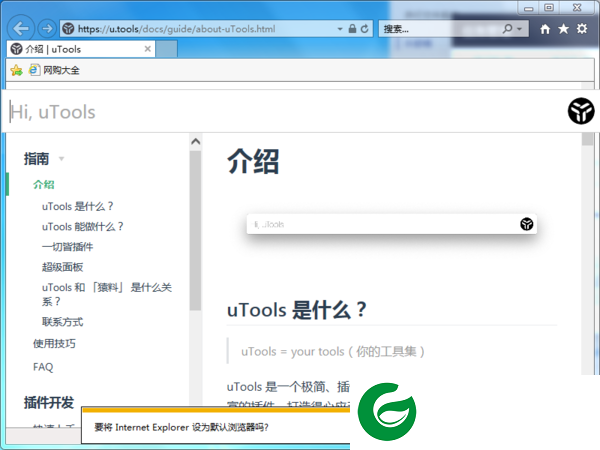Close the 介绍 | uTools tab
The width and height of the screenshot is (600, 450).
(147, 49)
